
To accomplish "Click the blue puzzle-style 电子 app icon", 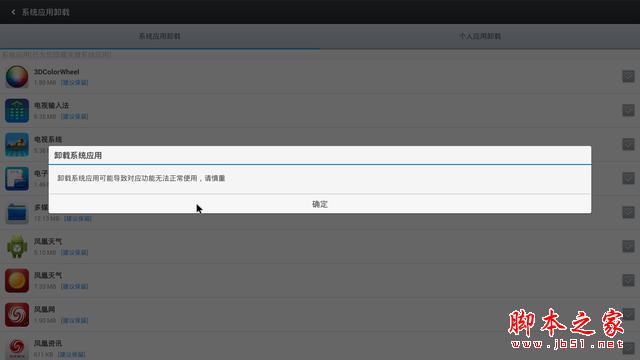I will pos(17,178).
